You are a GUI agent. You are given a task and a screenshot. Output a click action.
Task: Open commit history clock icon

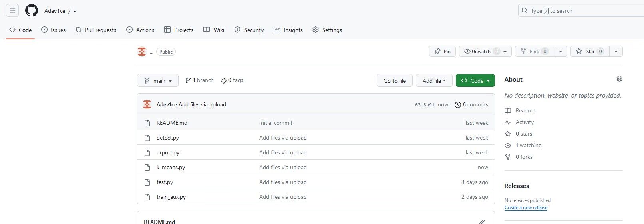(x=458, y=105)
